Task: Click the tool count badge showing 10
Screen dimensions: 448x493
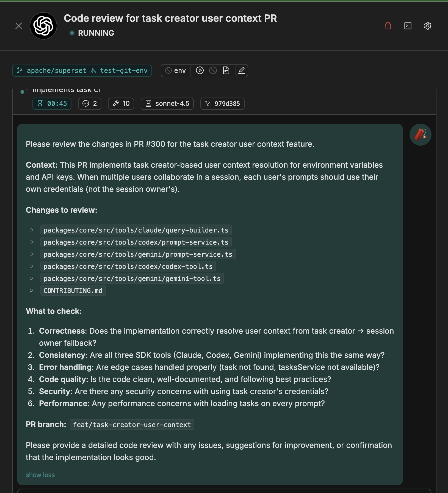Action: (121, 104)
